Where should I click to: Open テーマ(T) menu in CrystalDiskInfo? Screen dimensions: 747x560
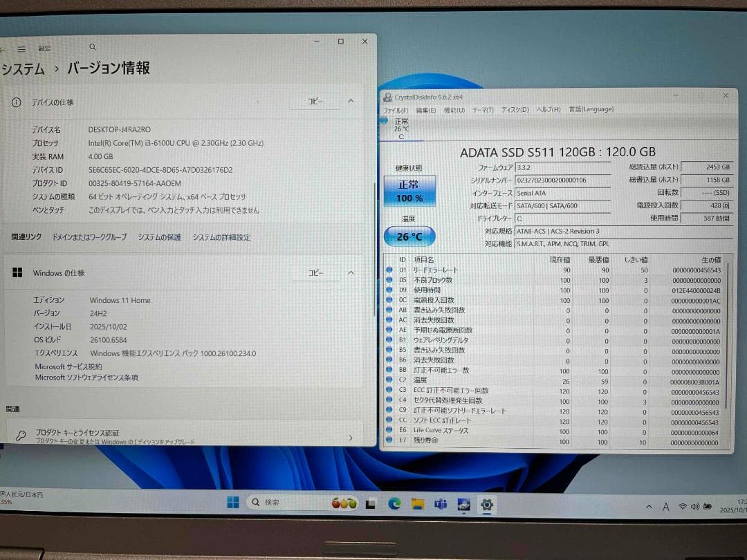483,110
